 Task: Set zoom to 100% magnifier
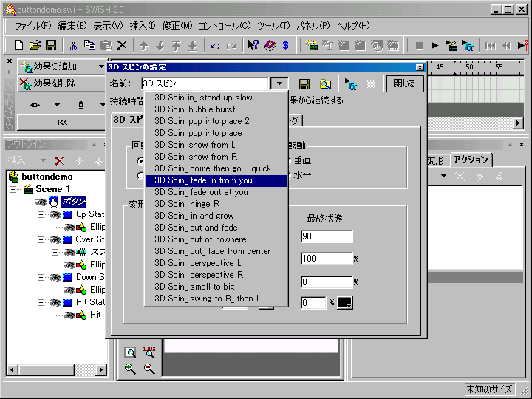tap(149, 352)
